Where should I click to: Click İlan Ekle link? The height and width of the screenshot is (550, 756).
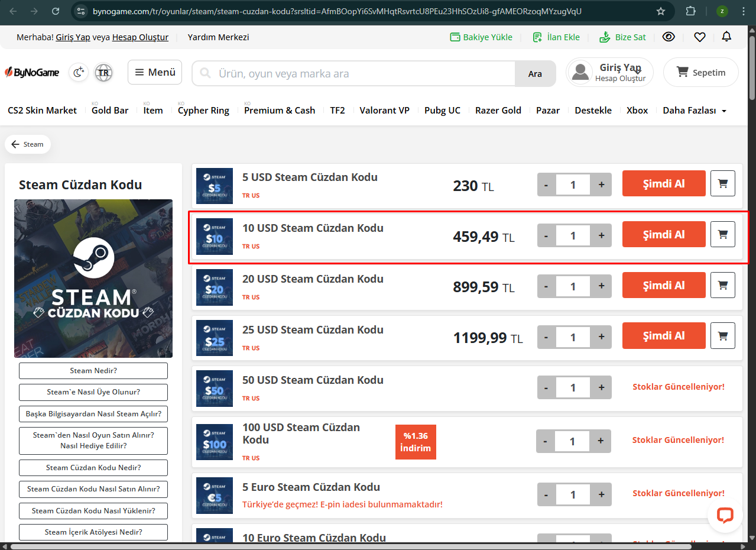(x=556, y=37)
